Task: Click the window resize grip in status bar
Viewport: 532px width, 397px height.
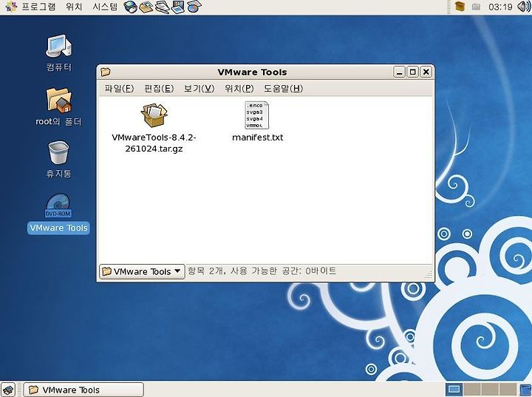Action: 429,275
